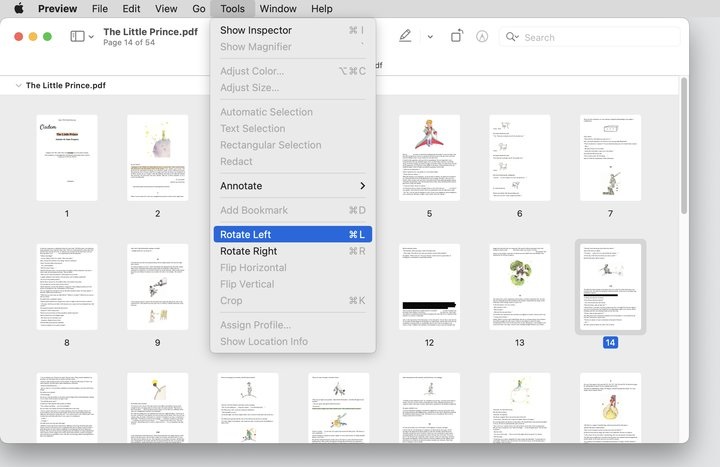Select page 6 thumbnail
This screenshot has height=467, width=720.
pyautogui.click(x=520, y=158)
